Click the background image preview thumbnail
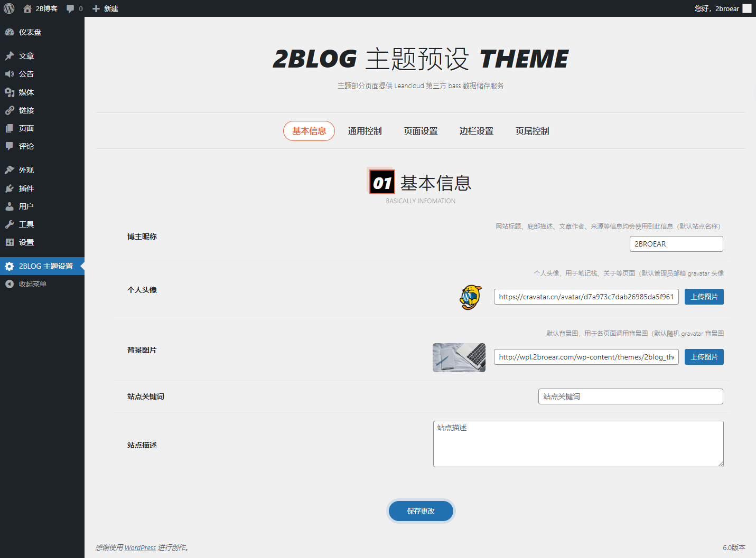 pos(459,357)
